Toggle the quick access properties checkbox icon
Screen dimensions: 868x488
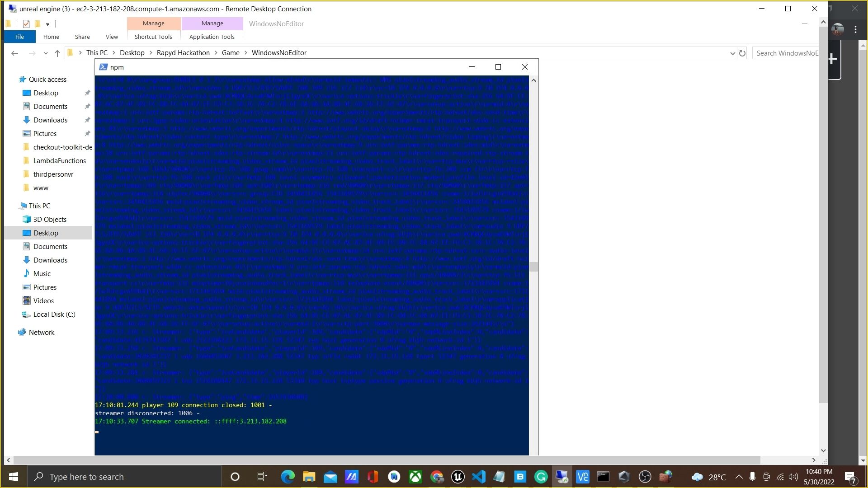tap(26, 24)
